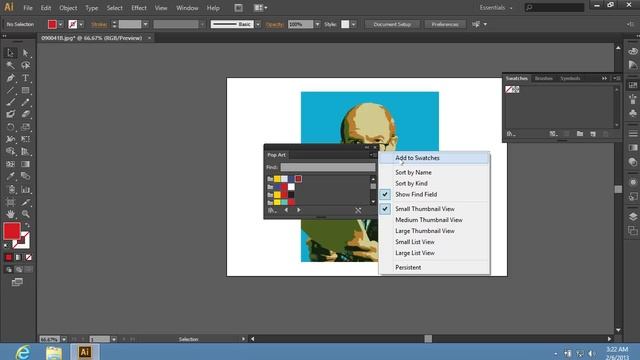
Task: Load next swatch library in Pop Art panel
Action: point(299,210)
